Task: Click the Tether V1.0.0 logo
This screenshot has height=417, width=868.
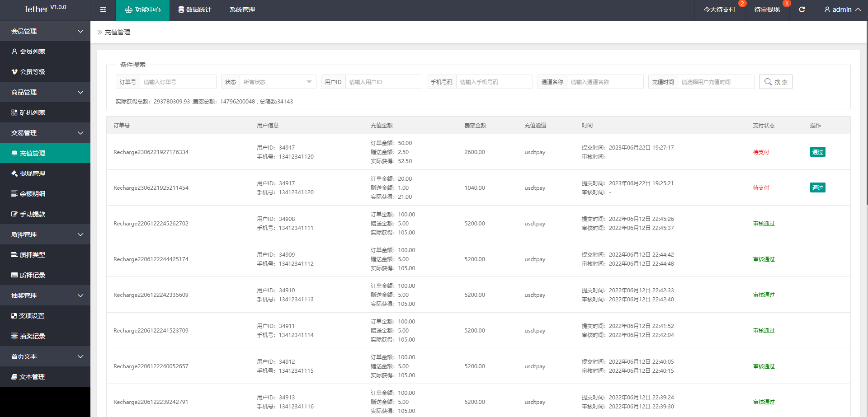Action: [45, 9]
